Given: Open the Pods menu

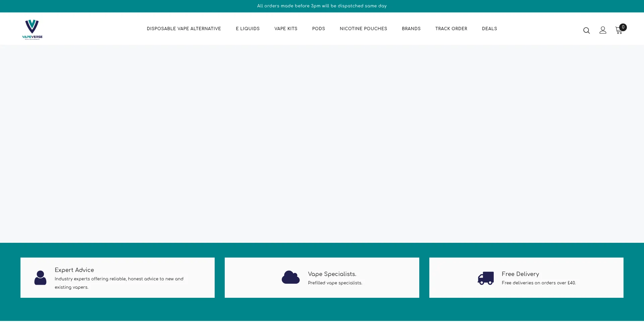Looking at the screenshot, I should tap(318, 29).
